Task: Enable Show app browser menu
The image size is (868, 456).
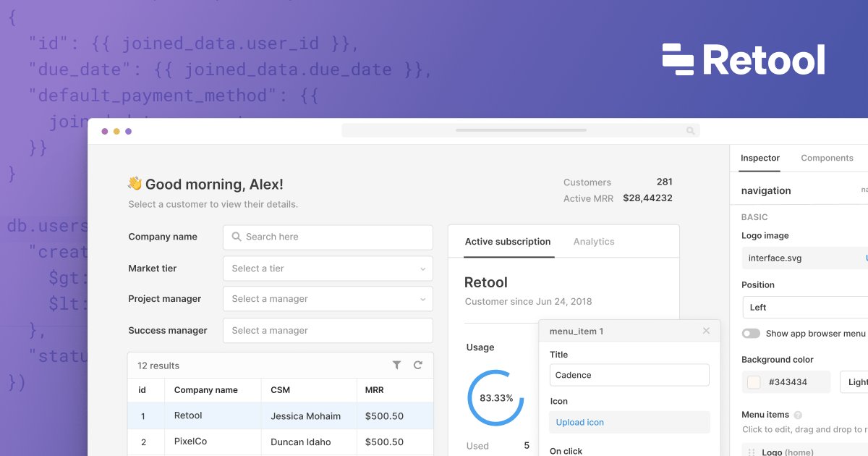Action: pos(751,333)
